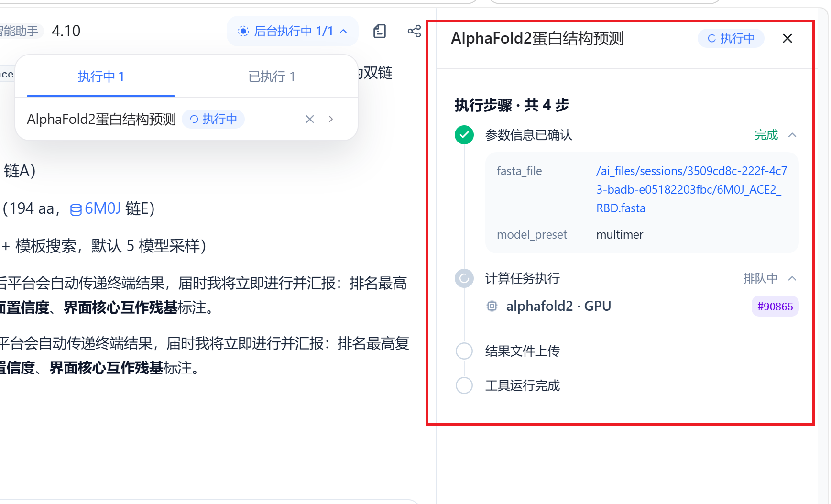The width and height of the screenshot is (831, 504).
Task: Cancel the AlphaFold2 task in the popup
Action: coord(310,119)
